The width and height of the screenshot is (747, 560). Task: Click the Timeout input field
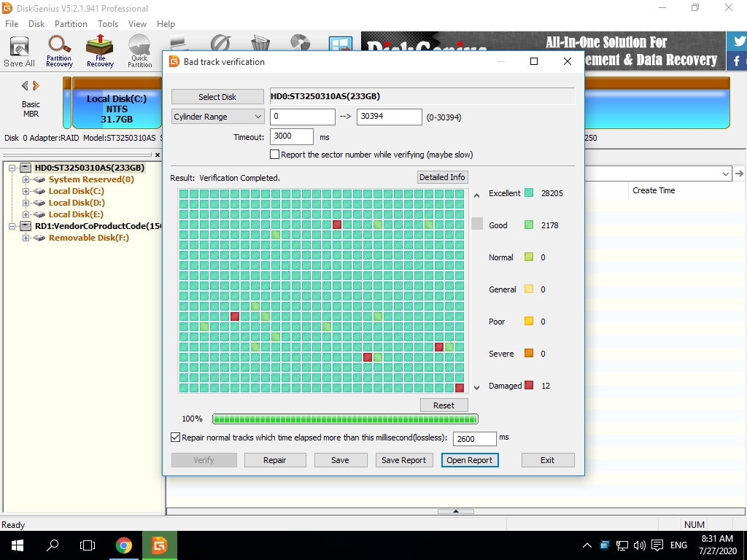click(292, 136)
